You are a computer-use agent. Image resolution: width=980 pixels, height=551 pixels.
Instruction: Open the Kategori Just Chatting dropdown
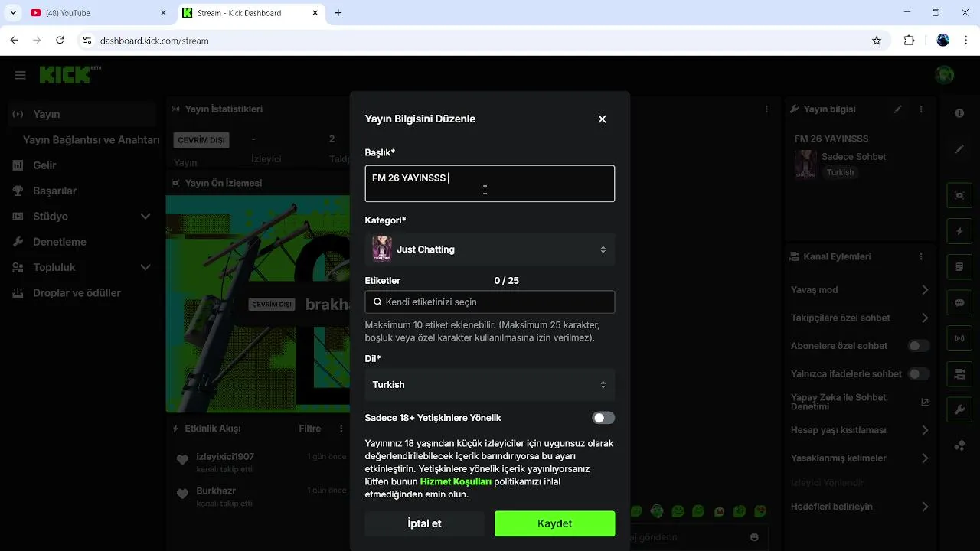tap(490, 249)
